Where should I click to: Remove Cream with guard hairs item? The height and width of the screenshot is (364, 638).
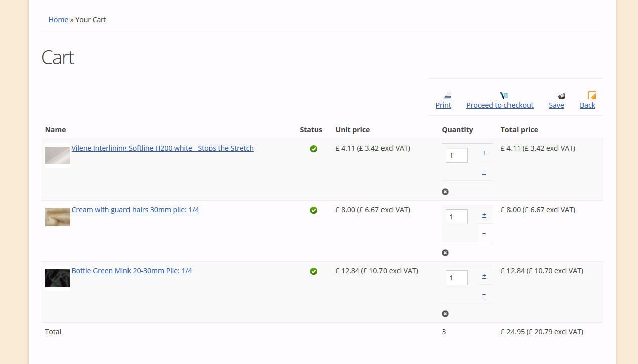pos(445,253)
